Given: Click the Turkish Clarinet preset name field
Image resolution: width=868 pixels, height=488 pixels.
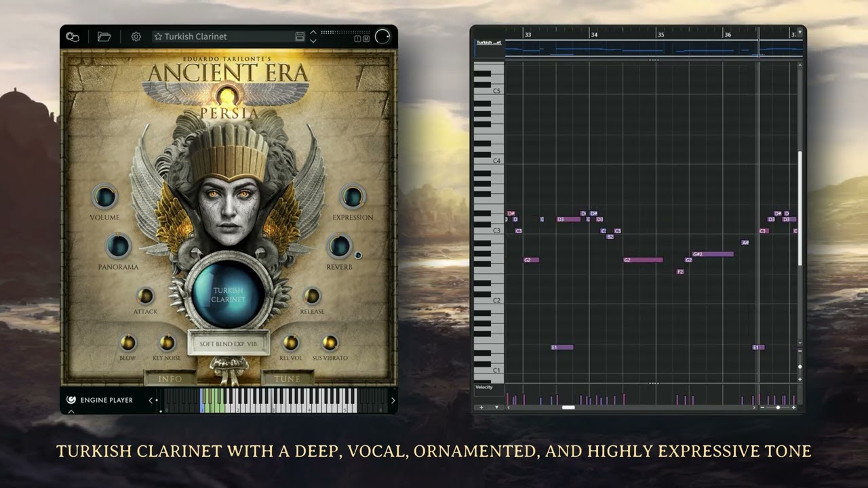Looking at the screenshot, I should [x=229, y=37].
